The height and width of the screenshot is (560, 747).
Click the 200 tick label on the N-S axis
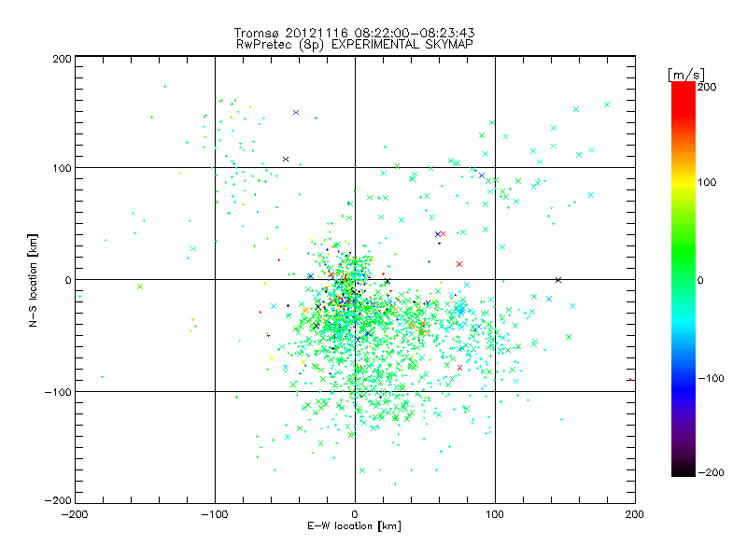click(62, 59)
